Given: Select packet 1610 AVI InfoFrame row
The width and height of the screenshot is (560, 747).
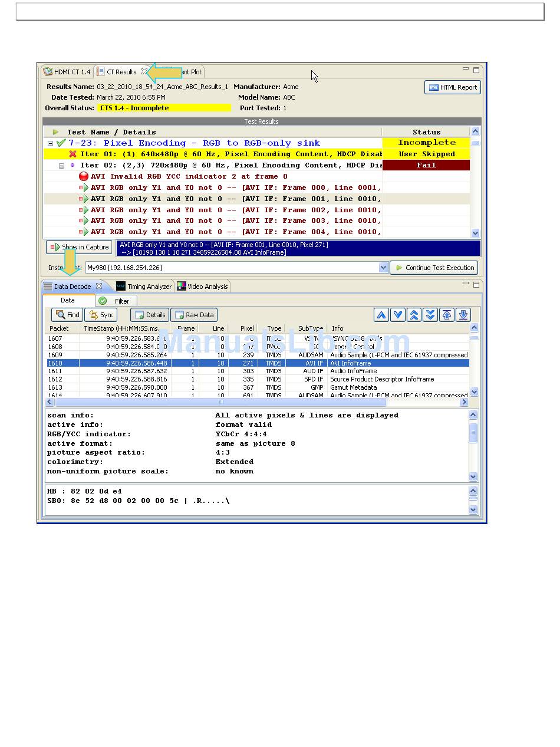Looking at the screenshot, I should pyautogui.click(x=258, y=363).
